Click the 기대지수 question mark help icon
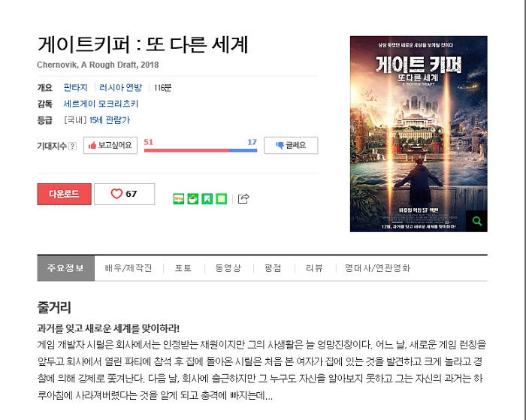Screen dimensions: 526x420 [72, 146]
